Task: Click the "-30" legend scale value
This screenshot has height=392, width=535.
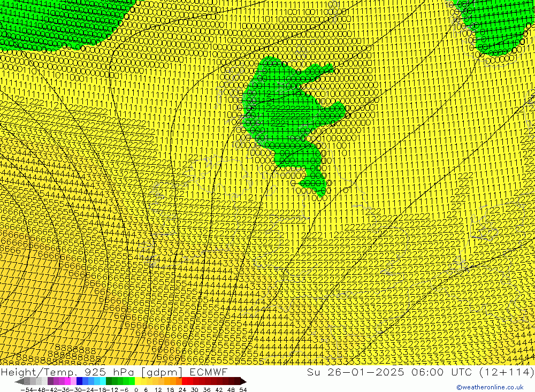Action: pyautogui.click(x=75, y=390)
